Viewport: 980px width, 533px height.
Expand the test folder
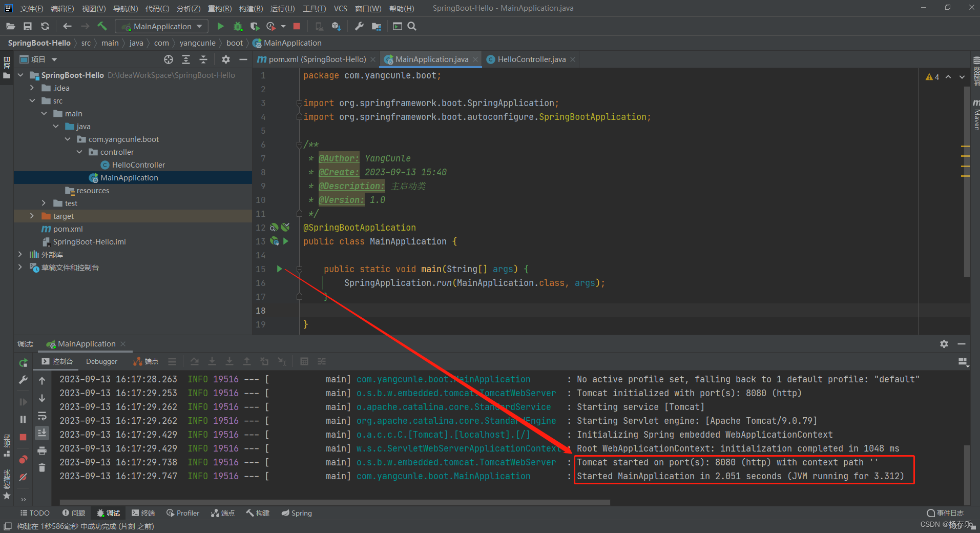44,203
